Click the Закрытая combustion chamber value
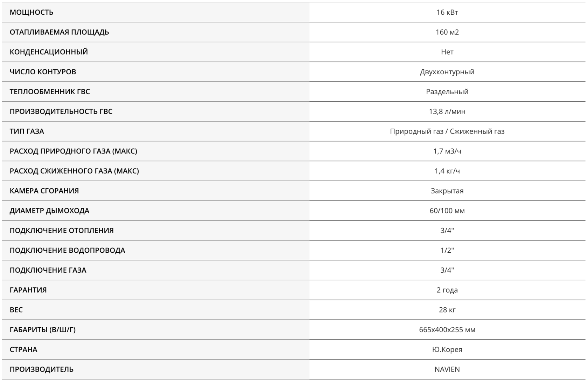588x382 pixels. click(447, 191)
